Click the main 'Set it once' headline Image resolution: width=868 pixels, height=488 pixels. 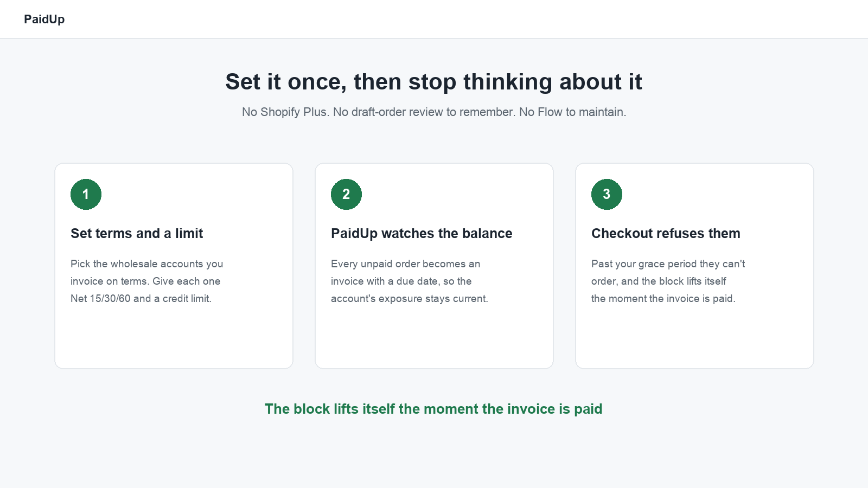[x=433, y=82]
